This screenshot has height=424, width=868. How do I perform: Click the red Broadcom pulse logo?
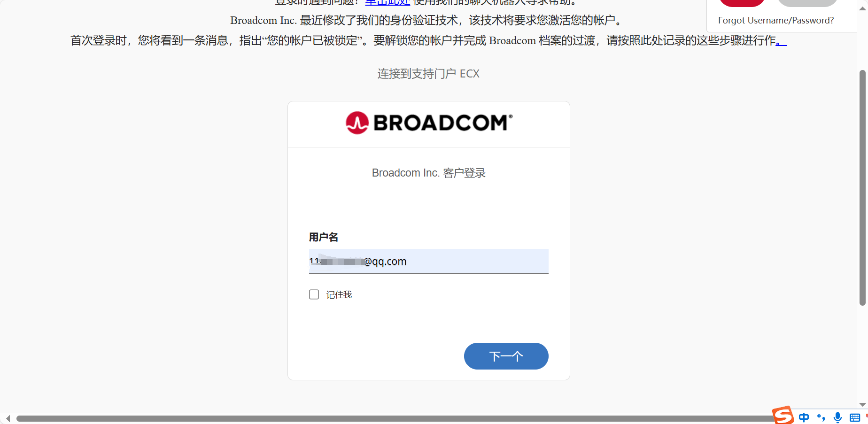point(357,123)
